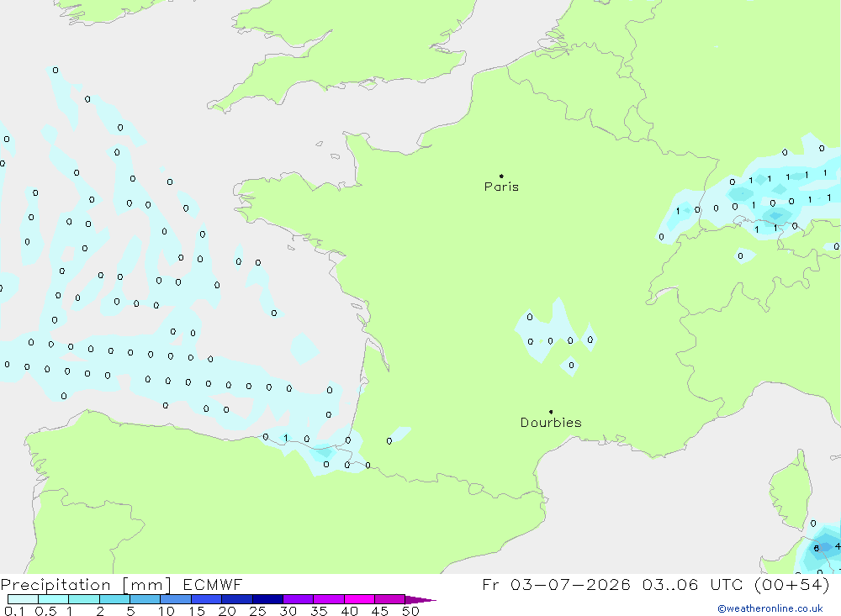This screenshot has width=841, height=616.
Task: Select the 0.1–0.5 mm legend color swatch
Action: [23, 599]
